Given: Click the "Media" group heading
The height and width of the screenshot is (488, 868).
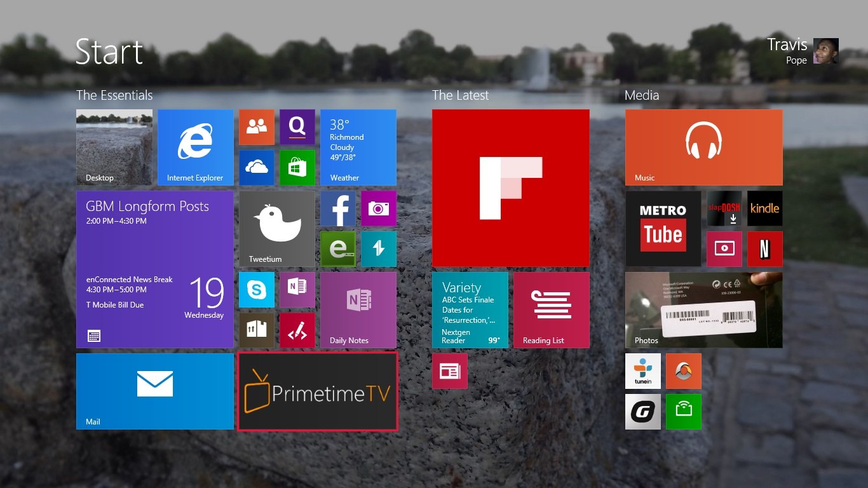Looking at the screenshot, I should (x=642, y=95).
